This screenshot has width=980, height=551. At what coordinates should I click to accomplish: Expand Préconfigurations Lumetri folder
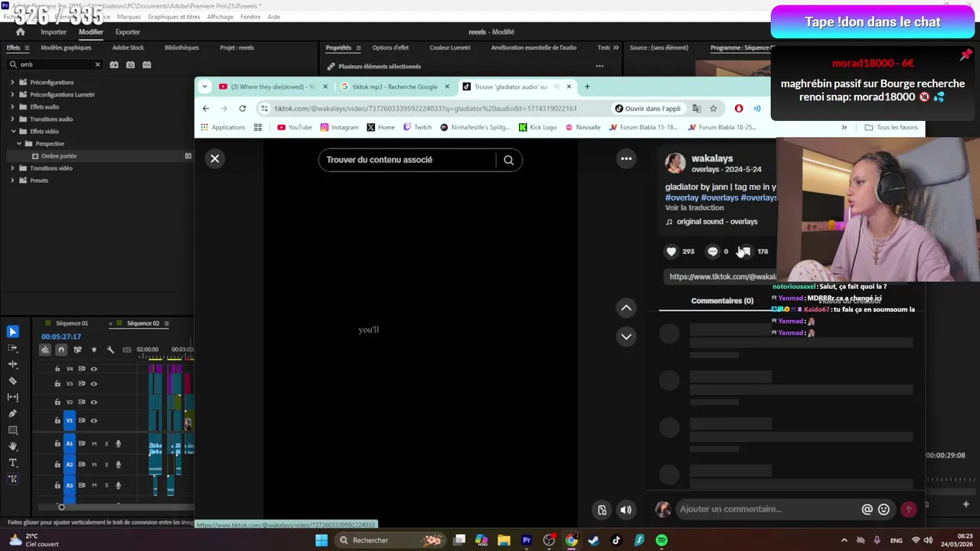point(12,94)
